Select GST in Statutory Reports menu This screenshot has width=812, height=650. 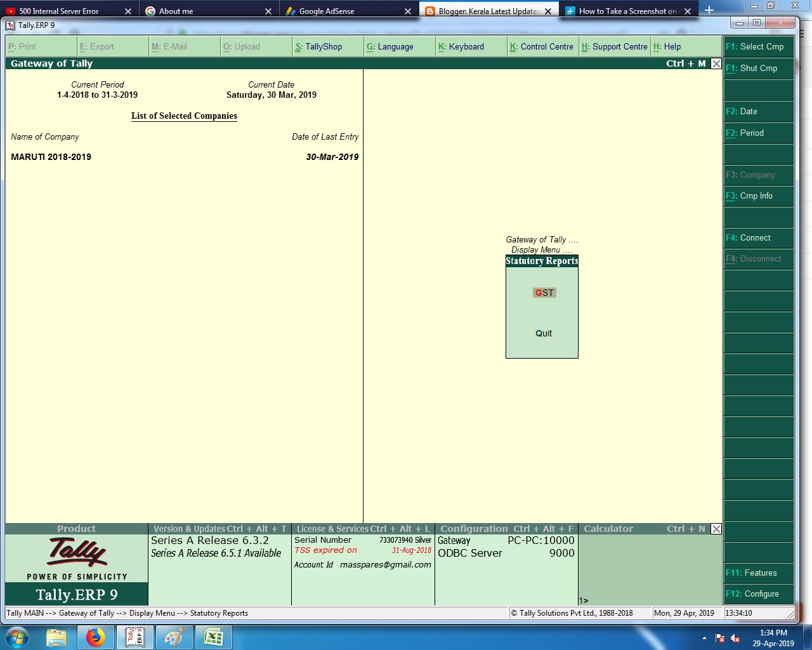[544, 293]
